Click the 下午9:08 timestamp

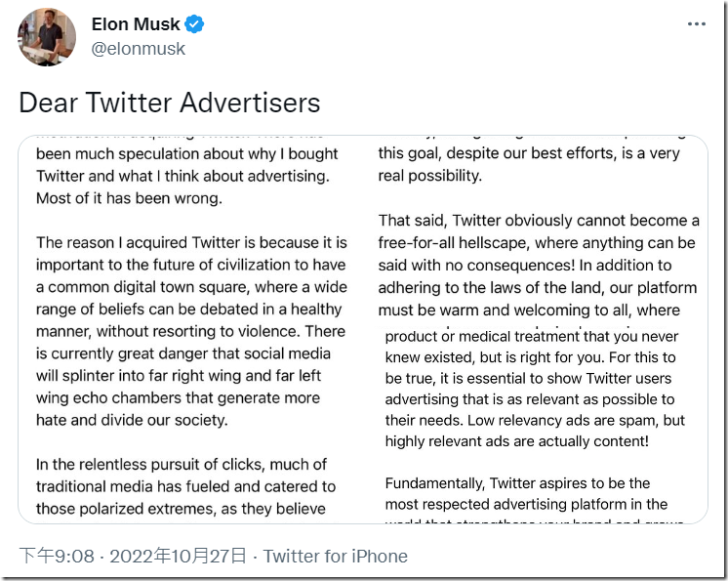pos(57,557)
